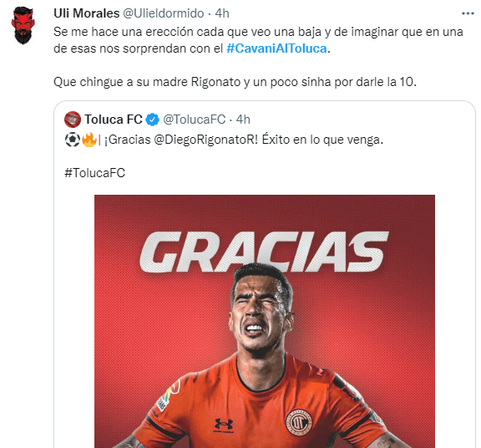
Task: Open the @TolucaFC handle in quoted tweet
Action: [195, 120]
